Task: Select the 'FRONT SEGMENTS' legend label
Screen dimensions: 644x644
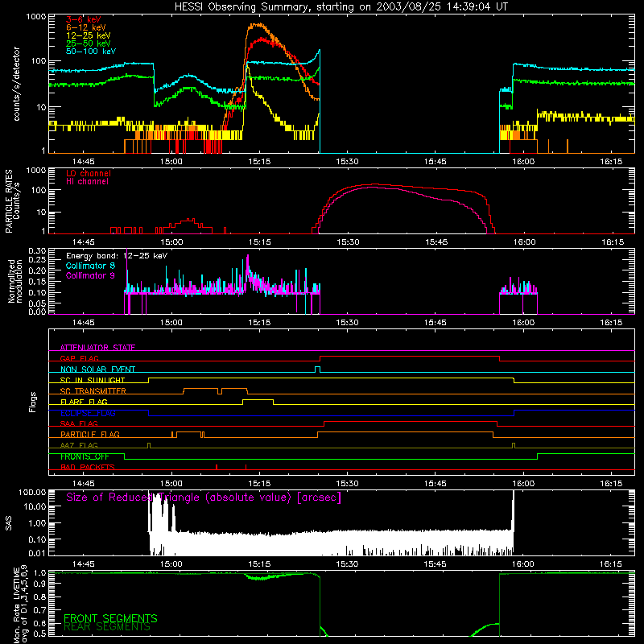Action: pos(110,618)
